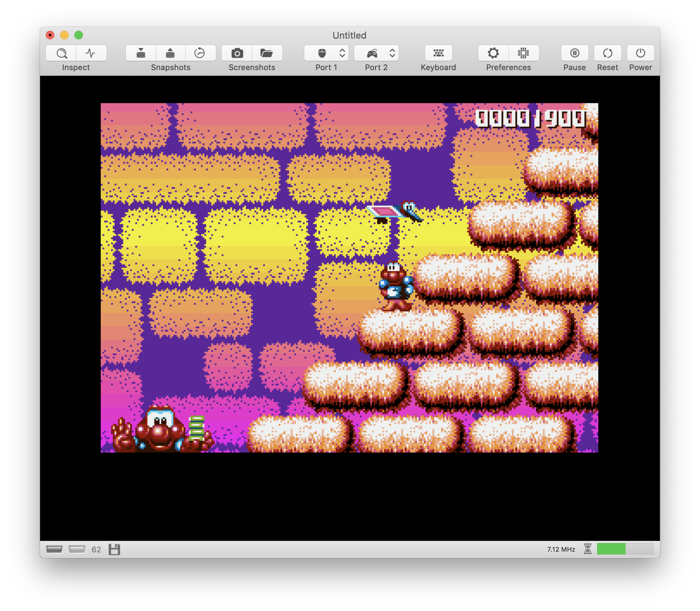700x611 pixels.
Task: Reset the emulated machine
Action: (607, 53)
